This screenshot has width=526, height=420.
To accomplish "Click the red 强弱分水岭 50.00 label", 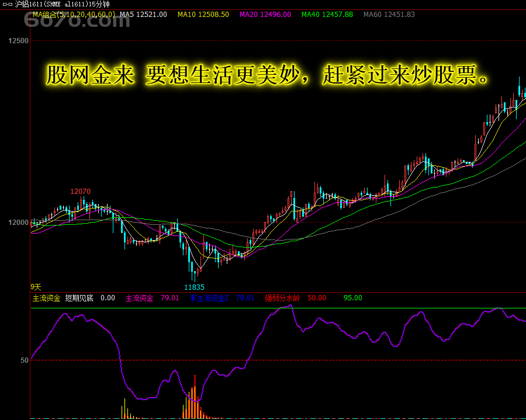I will (x=295, y=298).
